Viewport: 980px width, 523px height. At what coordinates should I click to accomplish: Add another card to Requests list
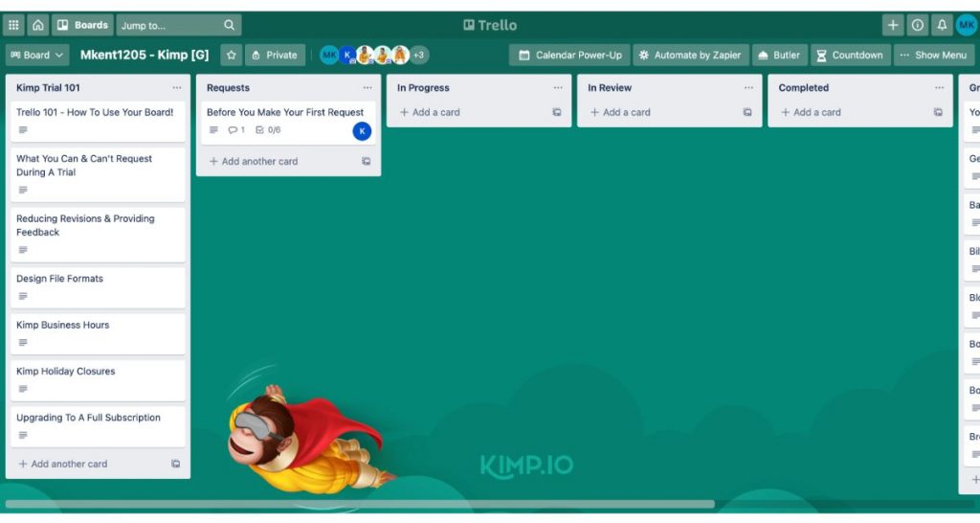pos(253,161)
